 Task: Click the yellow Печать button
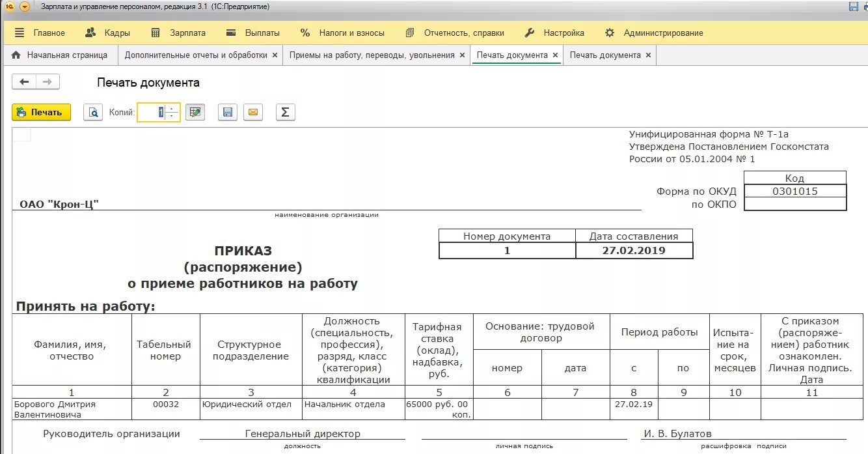pyautogui.click(x=41, y=112)
